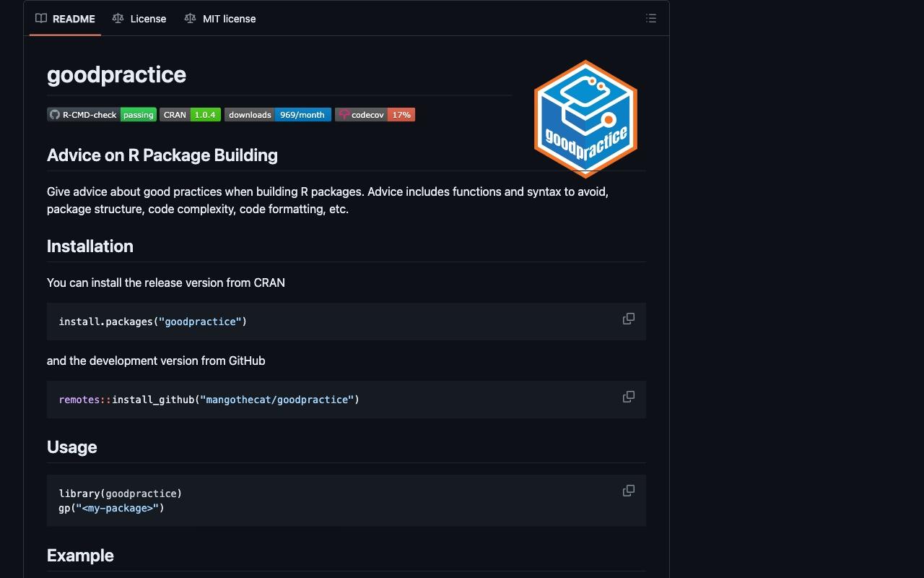Screen dimensions: 924x578
Task: Switch to the MIT license tab
Action: pos(220,19)
